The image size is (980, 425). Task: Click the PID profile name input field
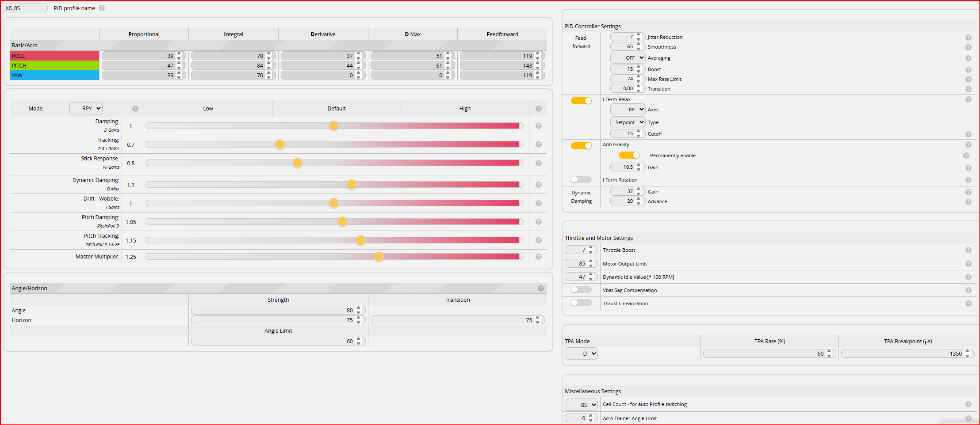pyautogui.click(x=25, y=8)
